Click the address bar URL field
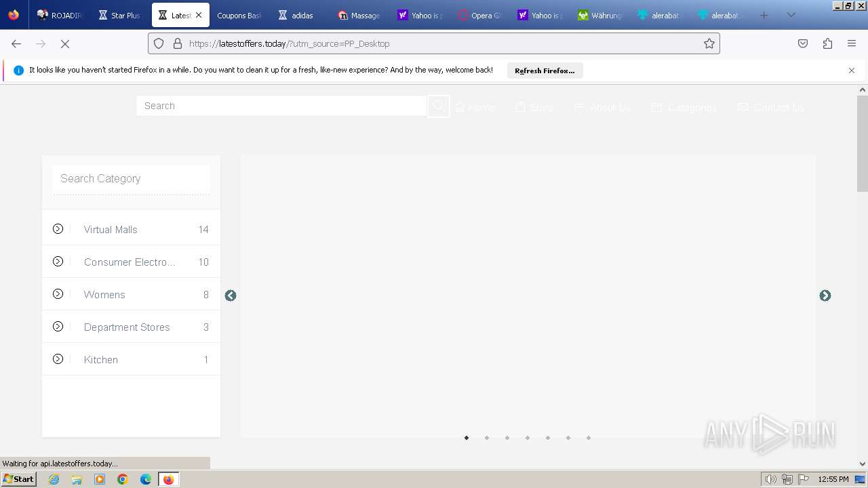 (x=434, y=43)
